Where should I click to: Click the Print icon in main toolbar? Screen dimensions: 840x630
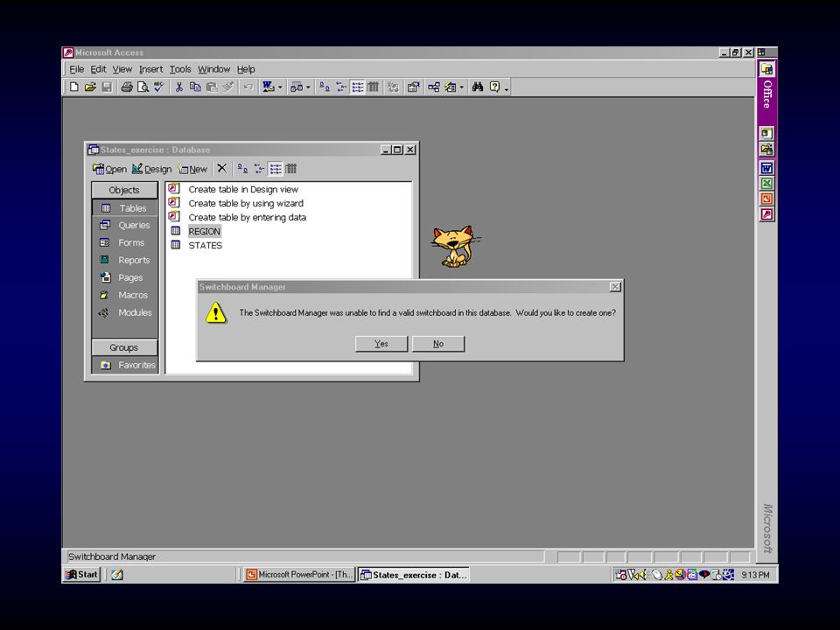[x=126, y=87]
